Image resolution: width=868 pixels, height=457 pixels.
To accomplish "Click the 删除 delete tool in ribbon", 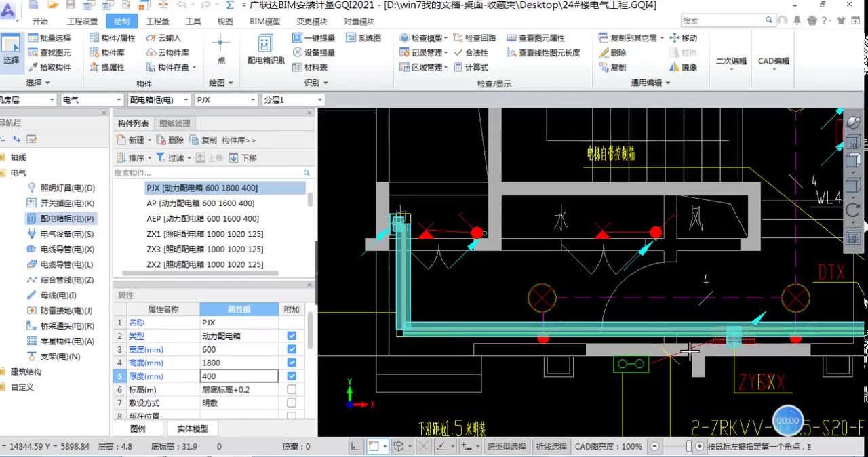I will [x=612, y=52].
